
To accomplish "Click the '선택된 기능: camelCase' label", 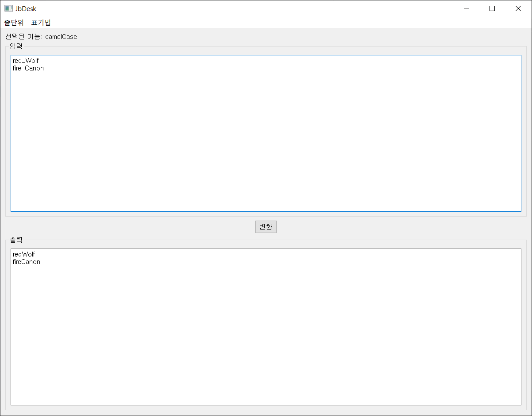I will [41, 37].
